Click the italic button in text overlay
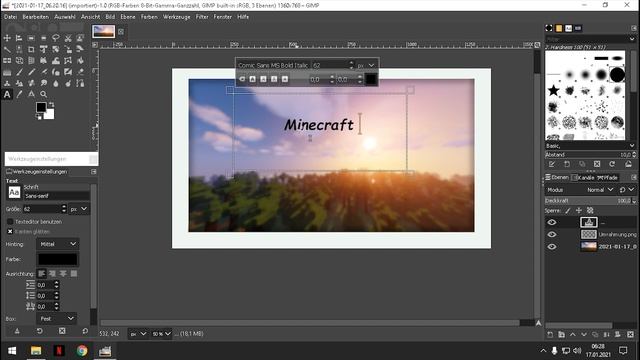The width and height of the screenshot is (640, 360). (263, 79)
